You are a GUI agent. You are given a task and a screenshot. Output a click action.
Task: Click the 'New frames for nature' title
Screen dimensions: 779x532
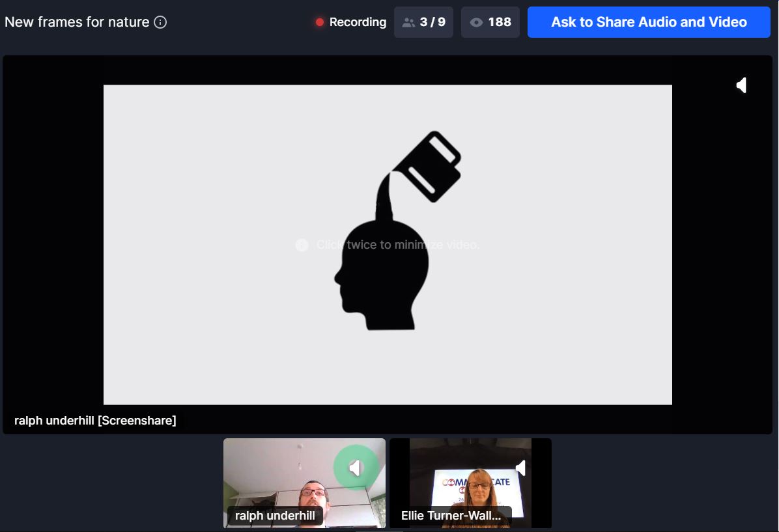pyautogui.click(x=77, y=22)
